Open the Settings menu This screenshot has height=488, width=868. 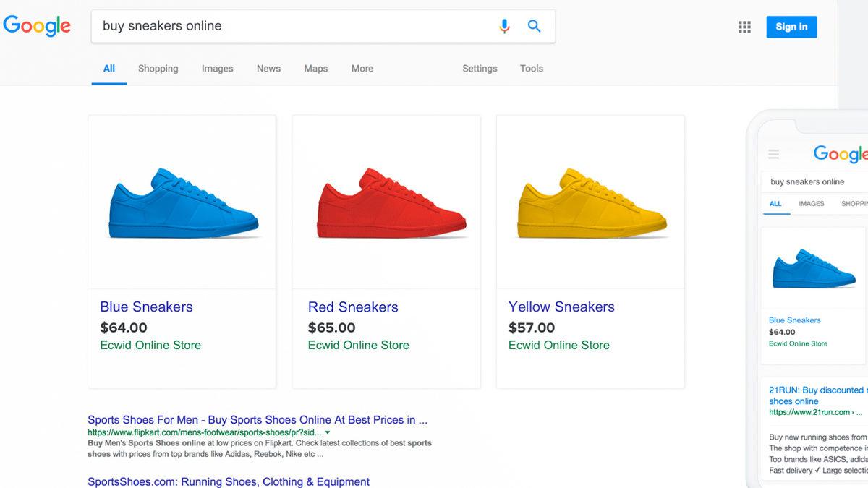[480, 69]
